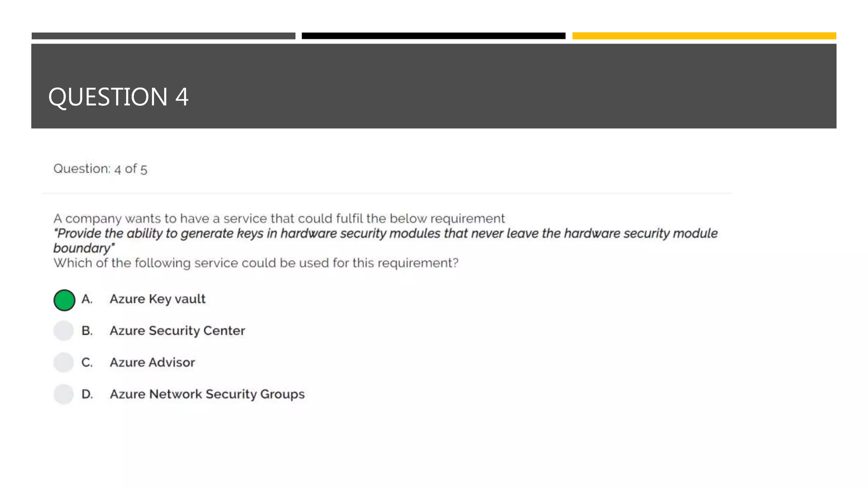
Task: Click the 'C.' option letter
Action: 87,363
